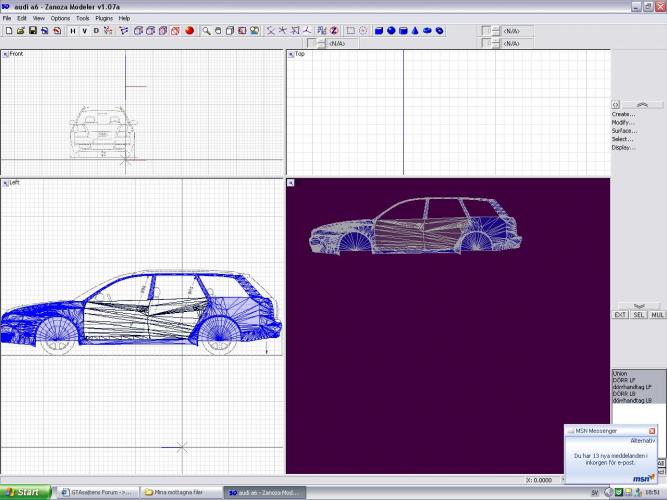Click the Windows Start button
Screen dimensions: 667x500
22,492
